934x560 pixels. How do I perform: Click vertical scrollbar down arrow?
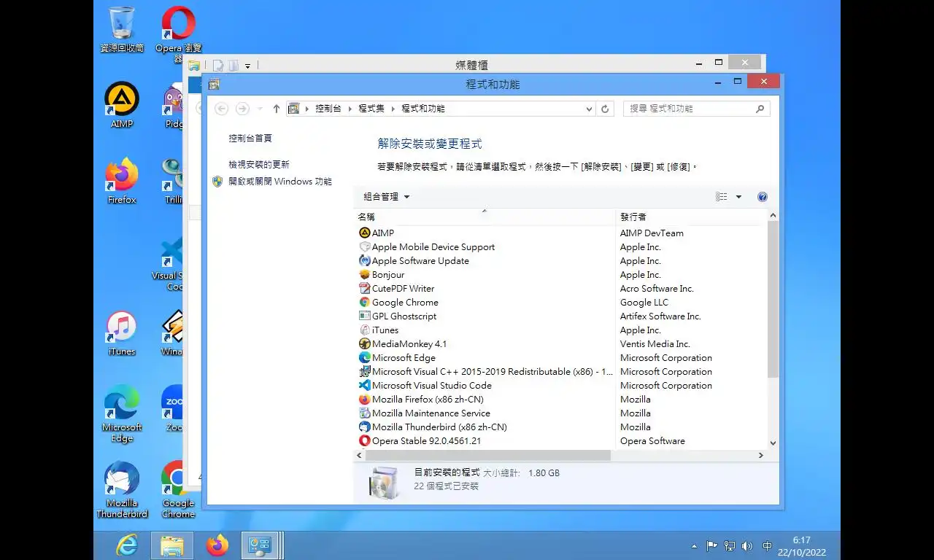point(773,443)
